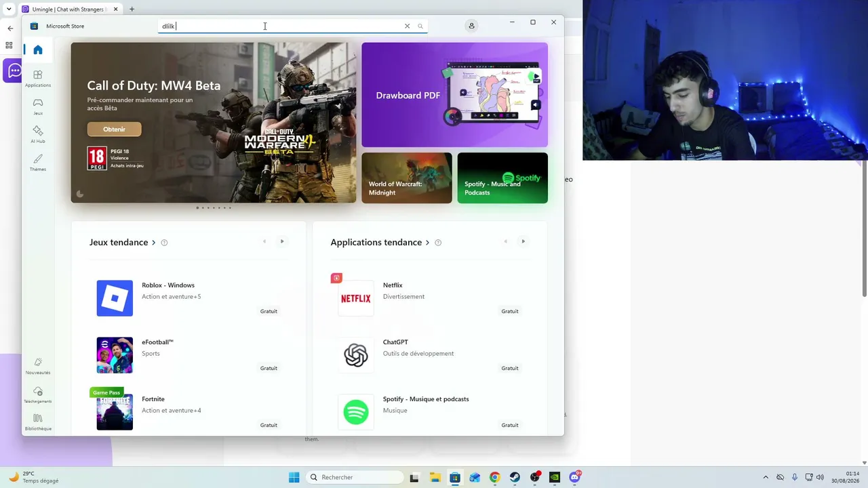Click the Umingle chat logo in browser
Viewport: 868px width, 488px height.
click(13, 71)
